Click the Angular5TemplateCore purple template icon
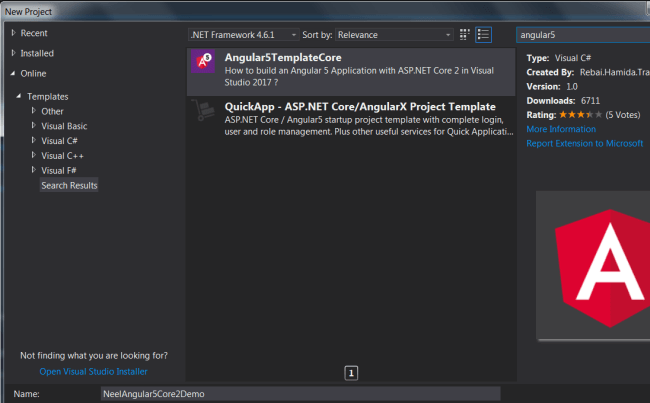 click(x=203, y=61)
